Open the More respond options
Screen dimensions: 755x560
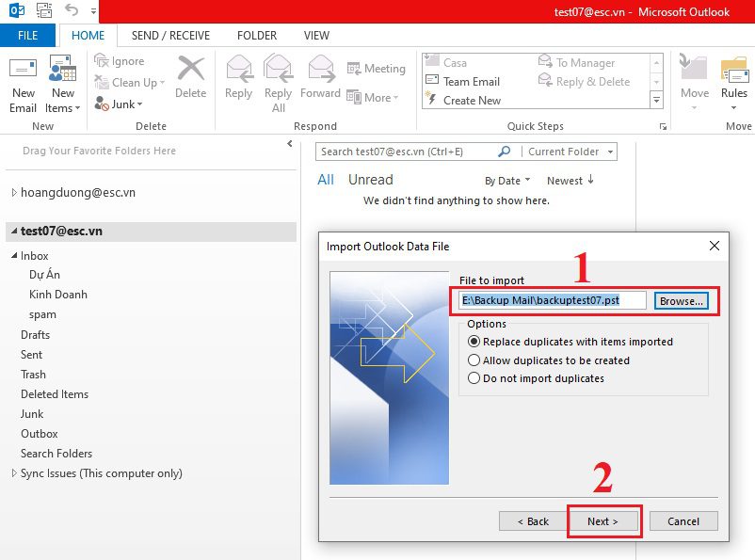[x=372, y=98]
